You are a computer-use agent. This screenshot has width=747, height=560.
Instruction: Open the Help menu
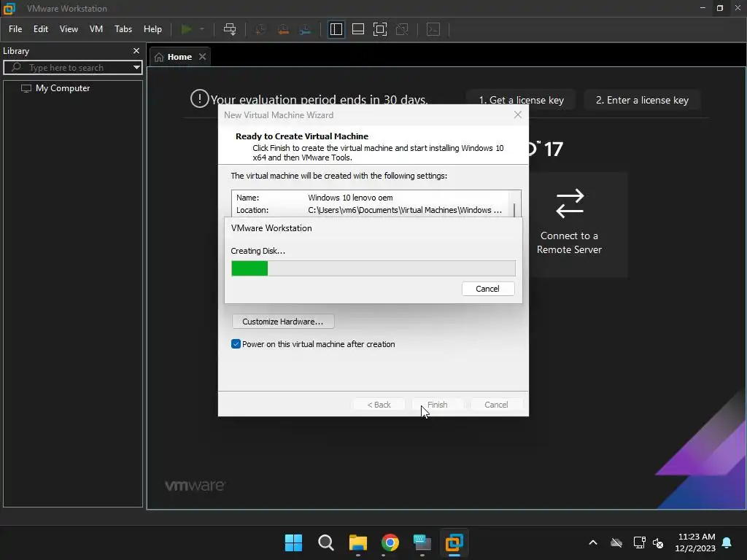pyautogui.click(x=152, y=29)
